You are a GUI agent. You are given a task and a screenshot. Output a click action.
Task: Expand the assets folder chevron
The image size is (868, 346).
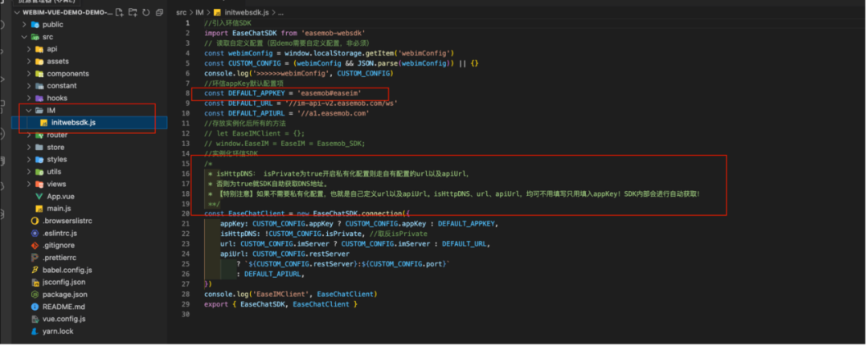coord(30,61)
